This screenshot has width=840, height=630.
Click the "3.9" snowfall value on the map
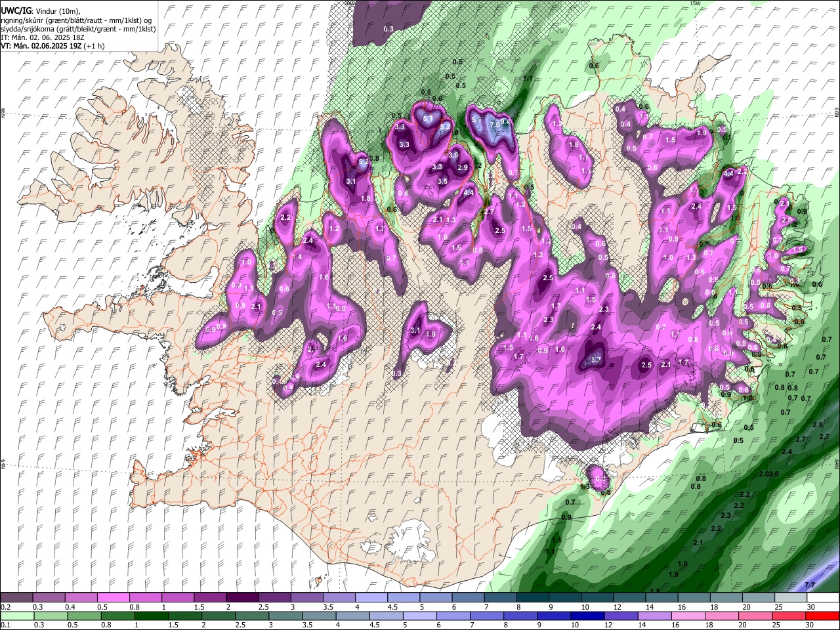click(x=453, y=155)
